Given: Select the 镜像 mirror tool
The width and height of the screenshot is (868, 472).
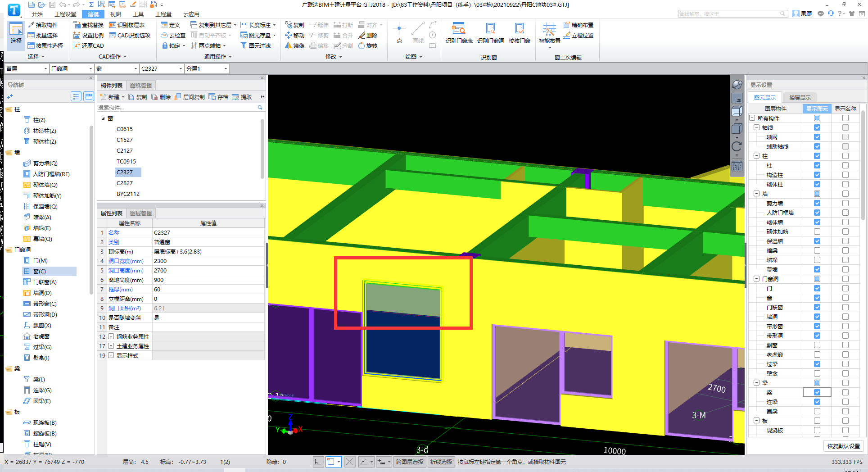Looking at the screenshot, I should coord(295,45).
